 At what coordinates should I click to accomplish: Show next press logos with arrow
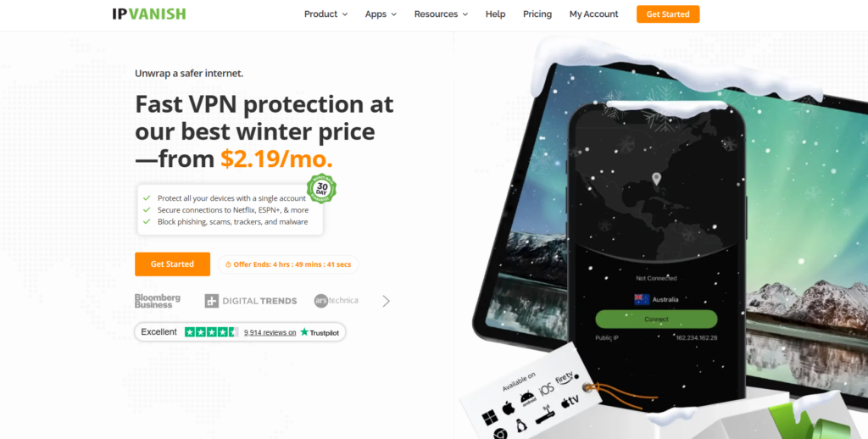pyautogui.click(x=387, y=301)
